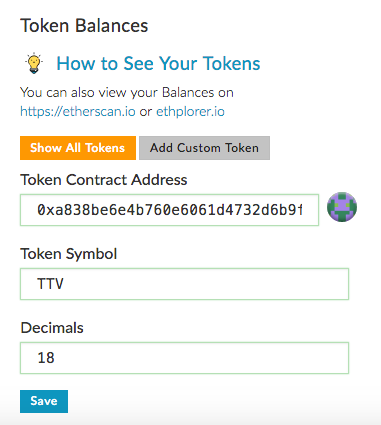Image resolution: width=381 pixels, height=425 pixels.
Task: Click the word 'or' between explorer links
Action: [146, 112]
